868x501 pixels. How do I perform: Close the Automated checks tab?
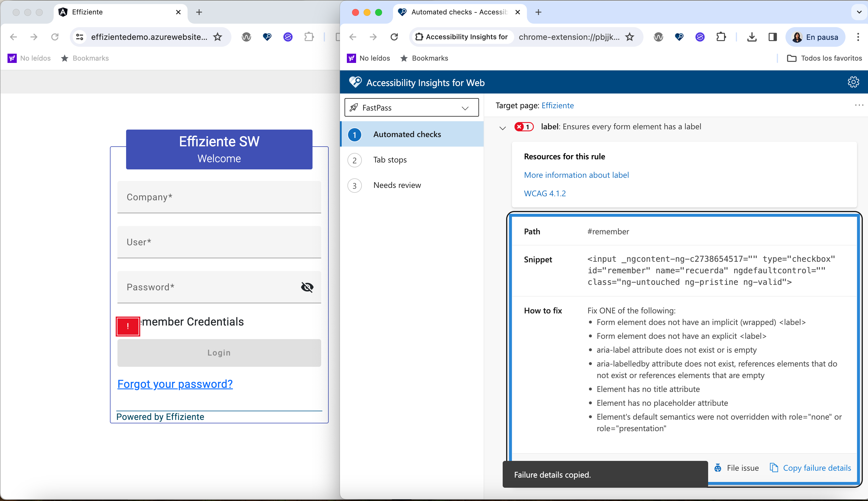click(517, 12)
